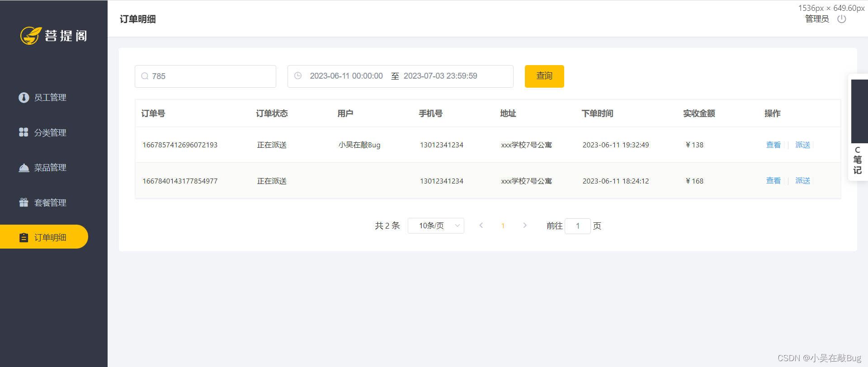The image size is (868, 367).
Task: Open 分类管理 menu item
Action: coord(50,132)
